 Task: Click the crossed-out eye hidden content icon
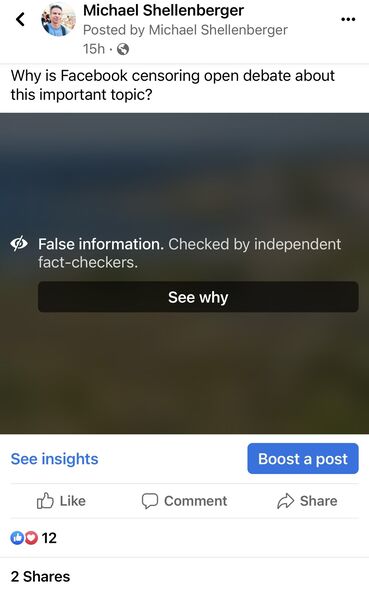19,243
